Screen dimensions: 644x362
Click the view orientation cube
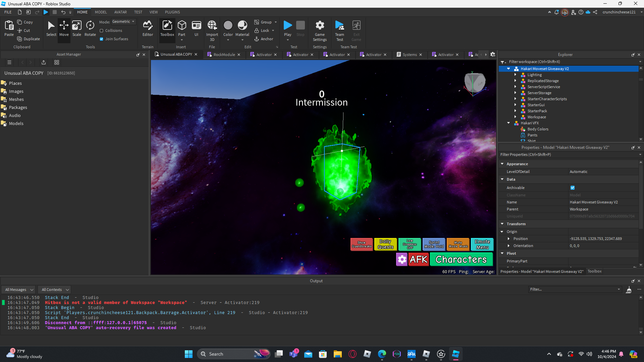point(475,82)
